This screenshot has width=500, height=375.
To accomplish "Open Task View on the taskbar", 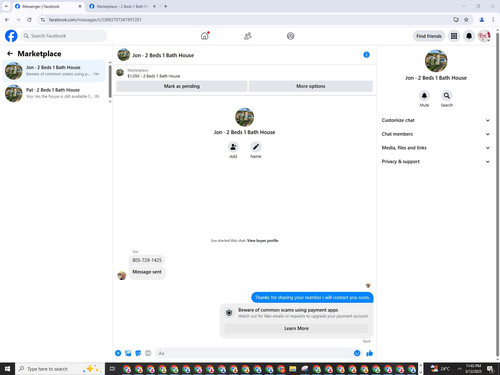I will click(x=112, y=369).
